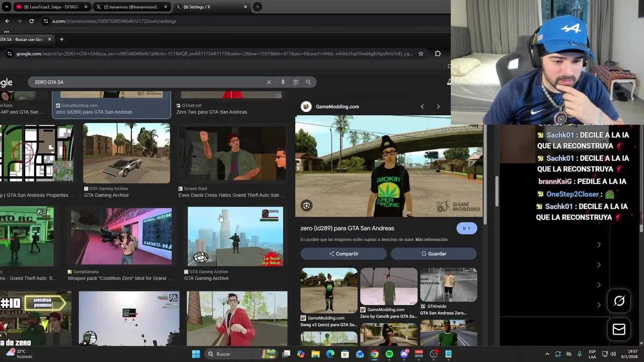The width and height of the screenshot is (644, 362).
Task: Open the San Andreas properties map thumbnail
Action: [x=37, y=153]
